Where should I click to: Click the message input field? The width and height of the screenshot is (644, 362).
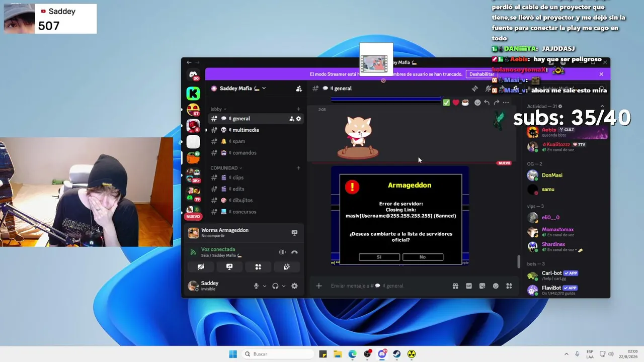click(x=387, y=286)
